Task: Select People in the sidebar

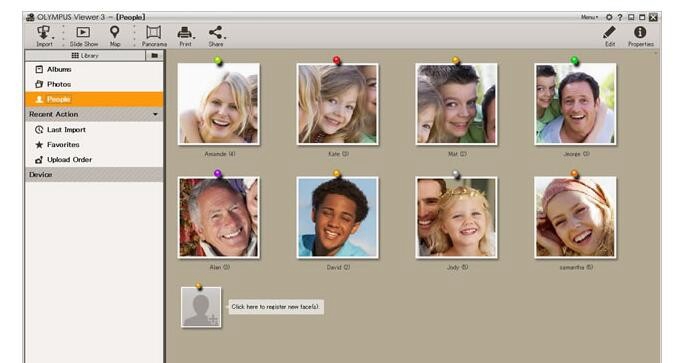Action: (x=94, y=99)
